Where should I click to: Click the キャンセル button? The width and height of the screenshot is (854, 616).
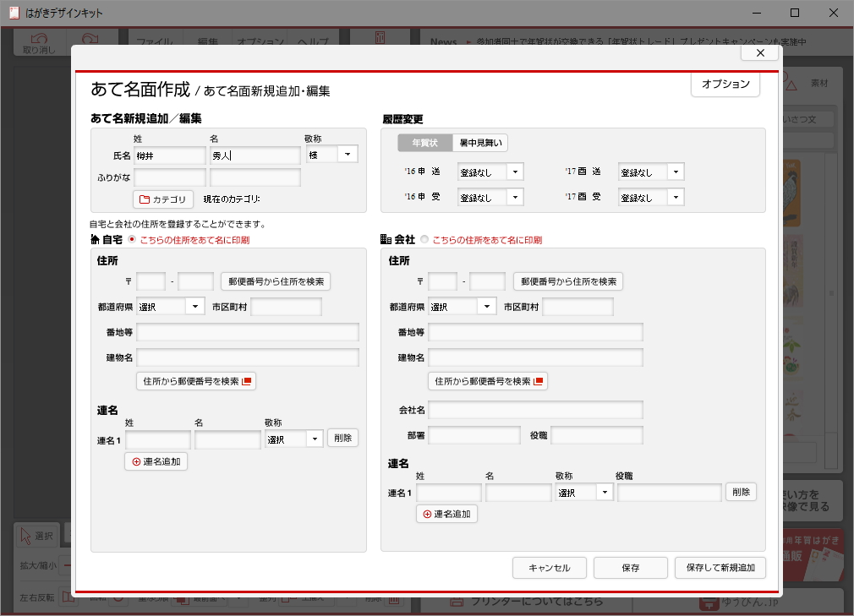point(549,568)
